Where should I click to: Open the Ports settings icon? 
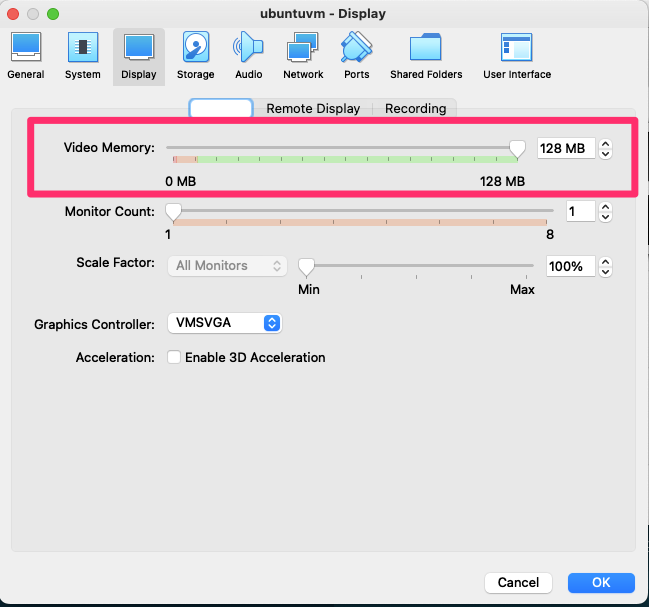tap(356, 55)
